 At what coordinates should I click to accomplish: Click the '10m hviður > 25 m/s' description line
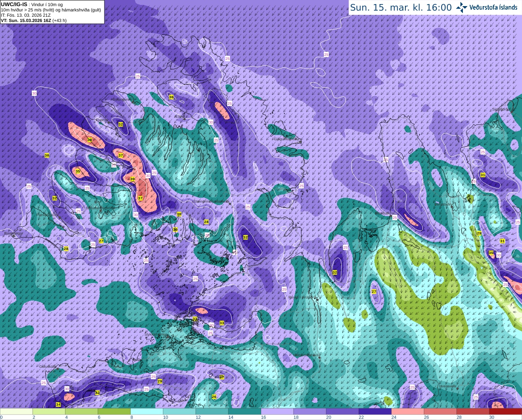51,9
